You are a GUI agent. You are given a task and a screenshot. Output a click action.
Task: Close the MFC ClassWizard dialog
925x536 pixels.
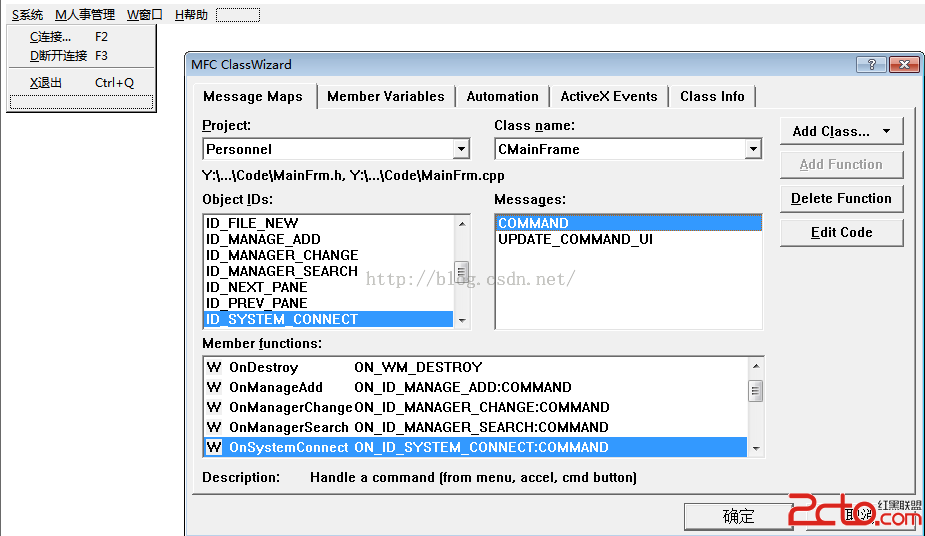[904, 64]
